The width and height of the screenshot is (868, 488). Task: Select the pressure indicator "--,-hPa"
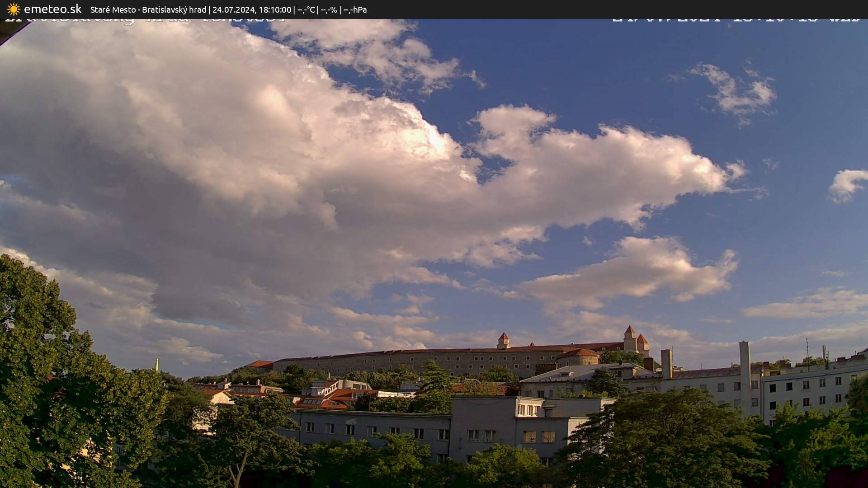point(357,9)
